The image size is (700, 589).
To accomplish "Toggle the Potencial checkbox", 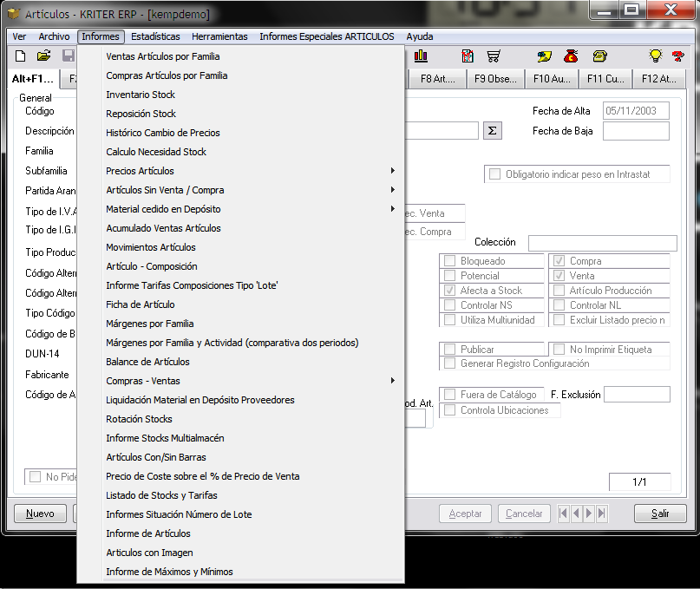I will (x=449, y=276).
